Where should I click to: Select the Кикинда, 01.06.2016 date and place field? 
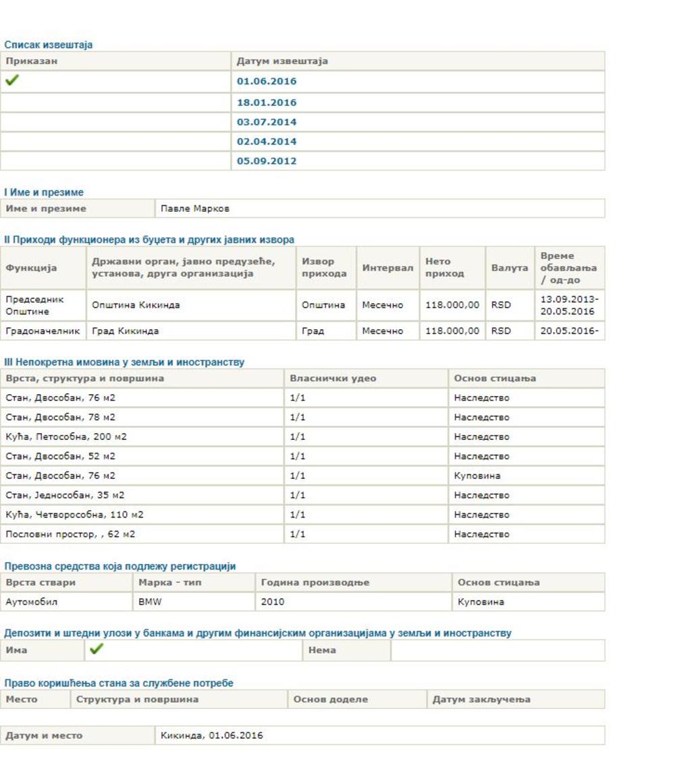(x=211, y=735)
